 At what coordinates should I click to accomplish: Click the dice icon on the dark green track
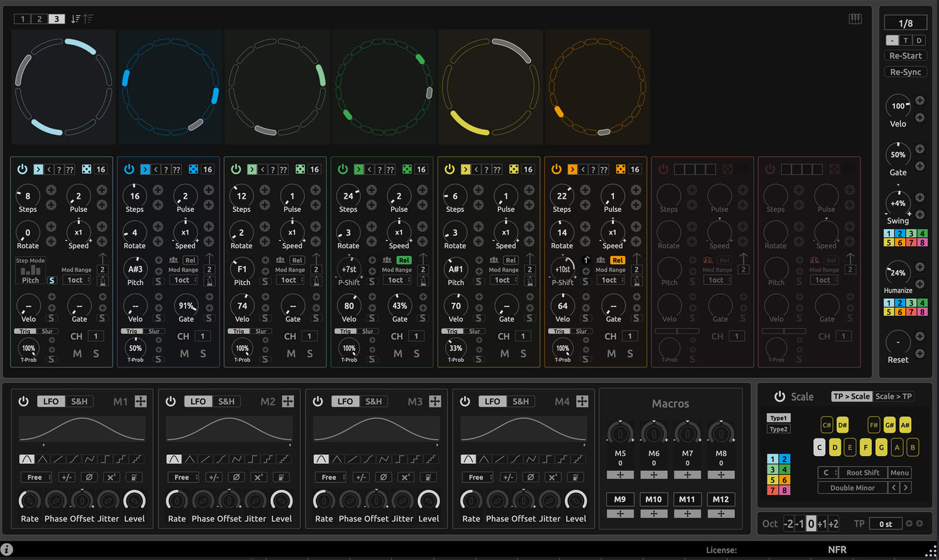(x=407, y=169)
